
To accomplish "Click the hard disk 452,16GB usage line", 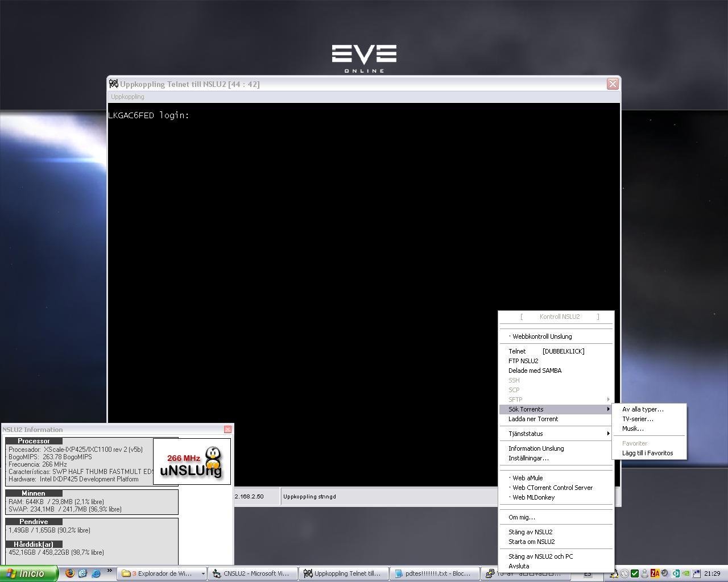I will [56, 552].
